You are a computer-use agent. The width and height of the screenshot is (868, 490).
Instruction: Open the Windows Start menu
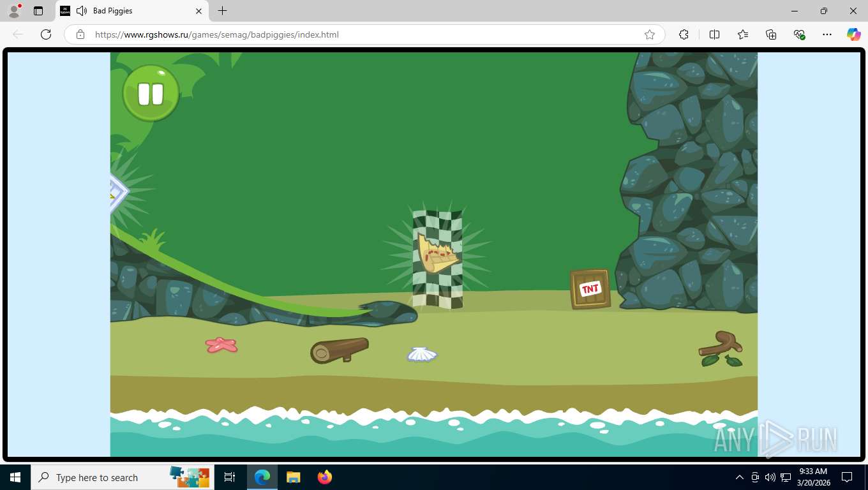[x=15, y=477]
